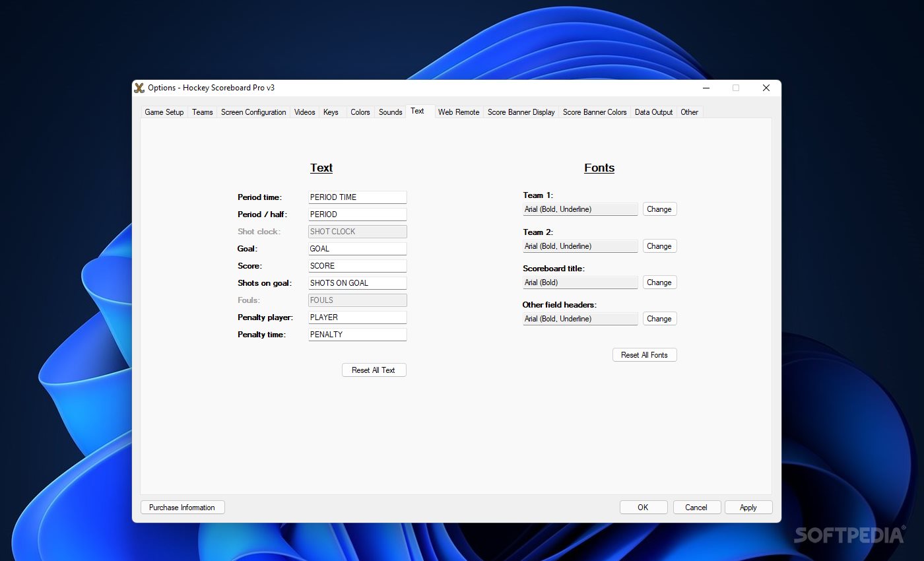Edit the Shots on goal field
Viewport: 924px width, 561px height.
tap(358, 283)
